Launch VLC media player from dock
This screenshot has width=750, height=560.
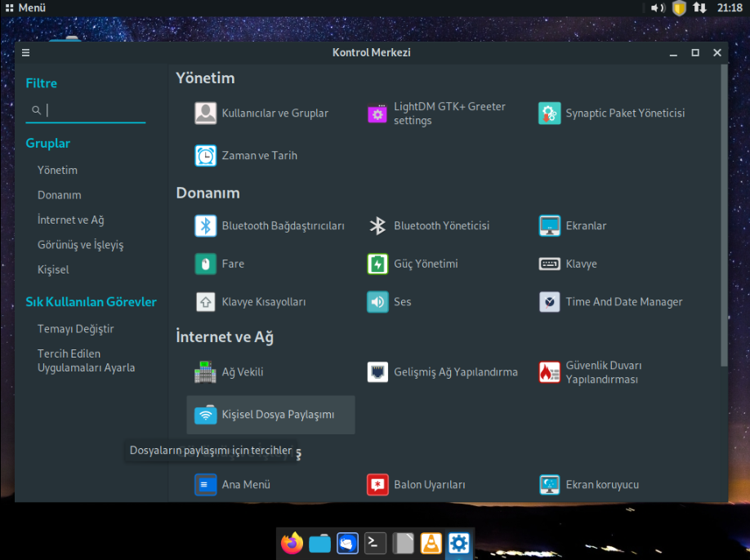click(431, 544)
